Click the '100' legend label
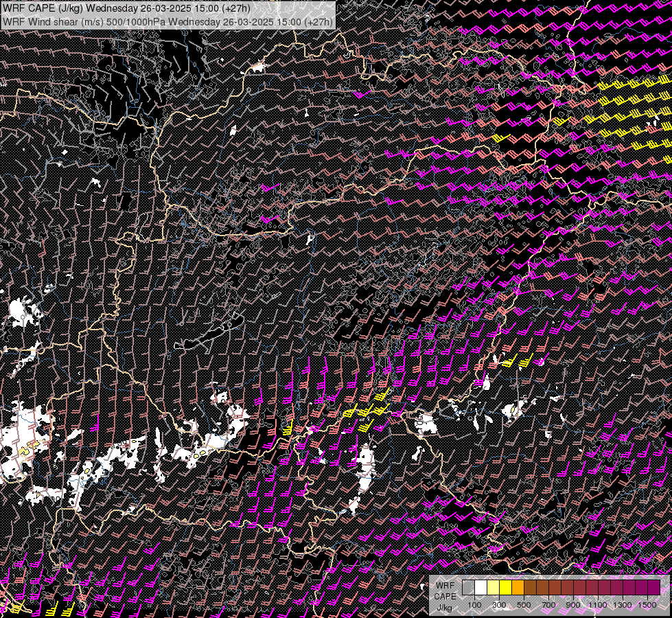672x618 pixels. 474,605
